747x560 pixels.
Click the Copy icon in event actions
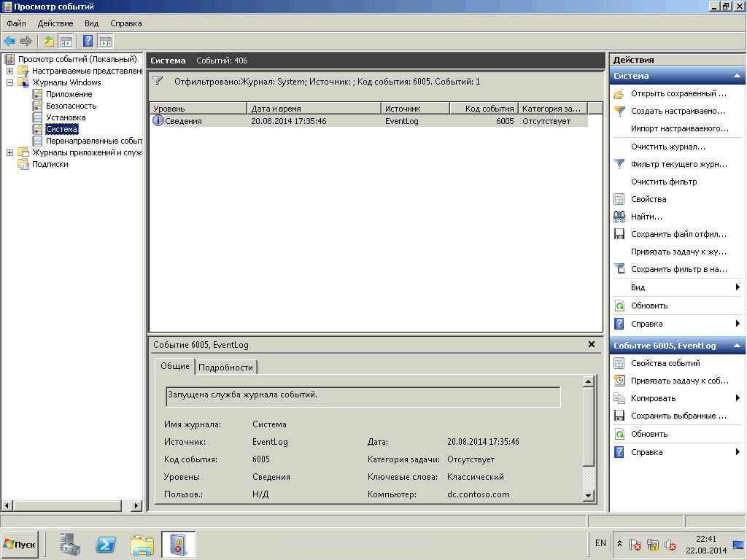(619, 398)
